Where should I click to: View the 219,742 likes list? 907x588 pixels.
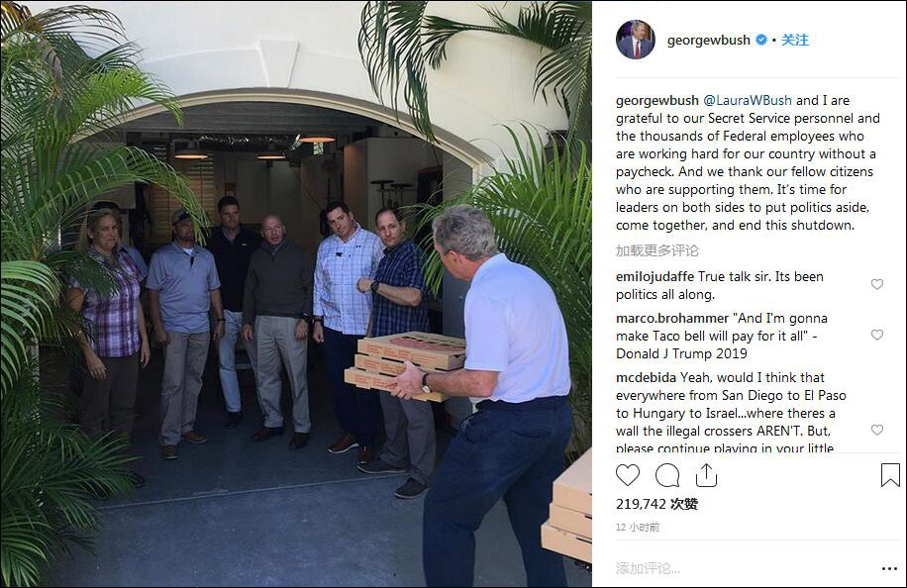point(656,504)
